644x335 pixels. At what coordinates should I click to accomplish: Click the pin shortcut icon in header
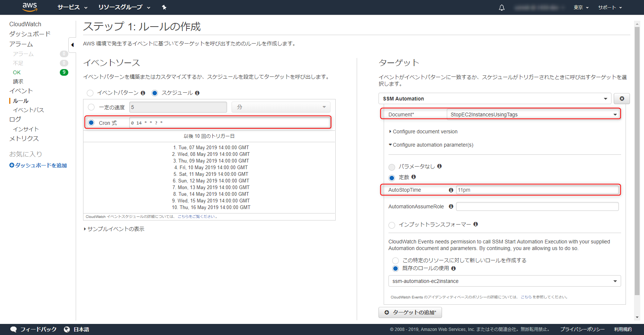(164, 7)
